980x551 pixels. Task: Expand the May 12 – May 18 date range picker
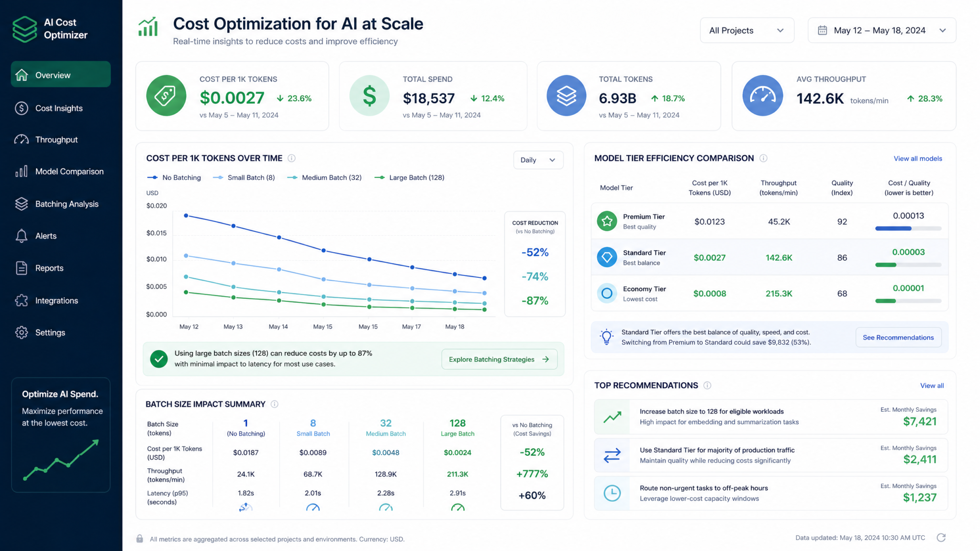click(881, 30)
